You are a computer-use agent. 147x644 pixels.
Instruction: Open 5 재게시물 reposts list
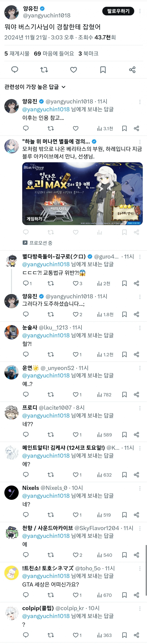click(x=17, y=54)
